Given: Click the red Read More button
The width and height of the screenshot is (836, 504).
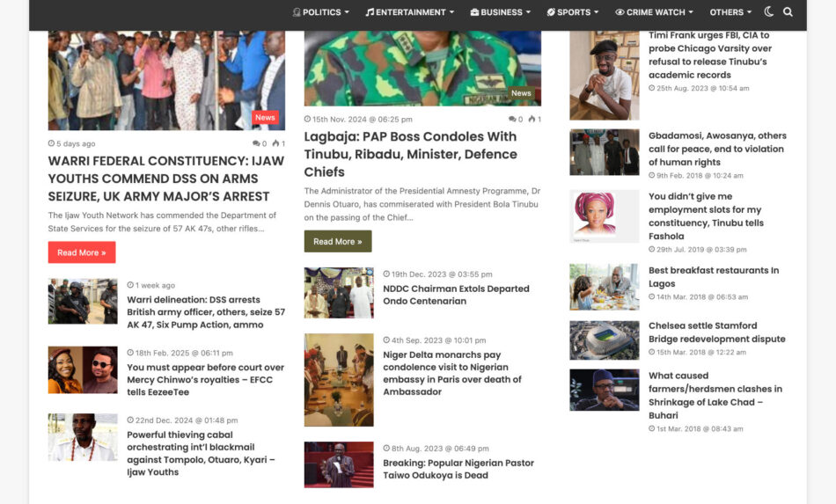Looking at the screenshot, I should (81, 252).
